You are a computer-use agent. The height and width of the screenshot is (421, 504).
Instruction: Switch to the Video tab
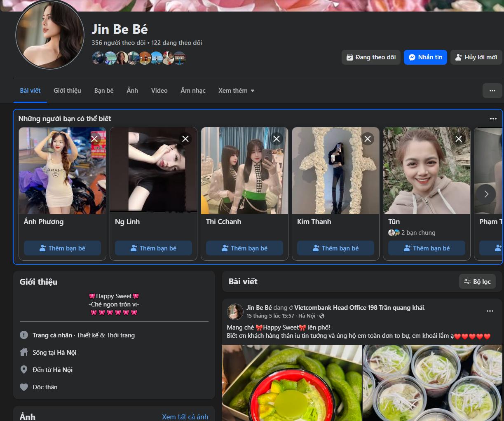click(x=159, y=90)
